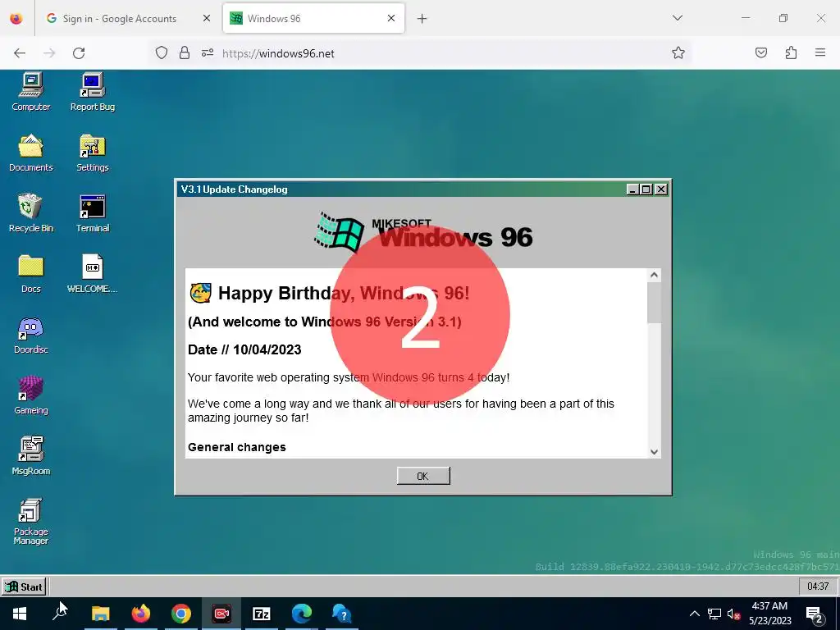The image size is (840, 630).
Task: Open File Explorer from the taskbar
Action: pos(100,614)
